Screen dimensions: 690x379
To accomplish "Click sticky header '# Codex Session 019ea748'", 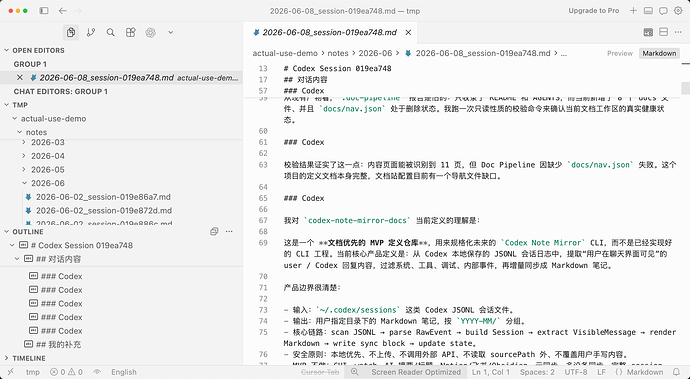I will coord(338,68).
